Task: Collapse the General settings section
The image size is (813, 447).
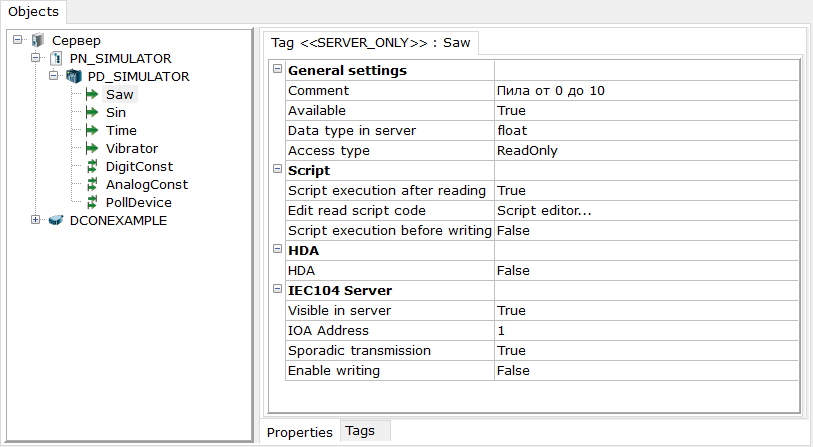Action: [x=277, y=68]
